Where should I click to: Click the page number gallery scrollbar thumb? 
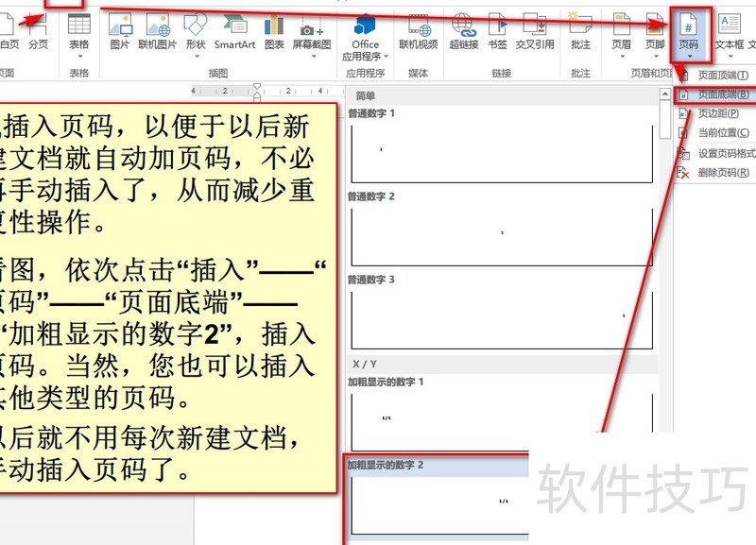[x=665, y=119]
